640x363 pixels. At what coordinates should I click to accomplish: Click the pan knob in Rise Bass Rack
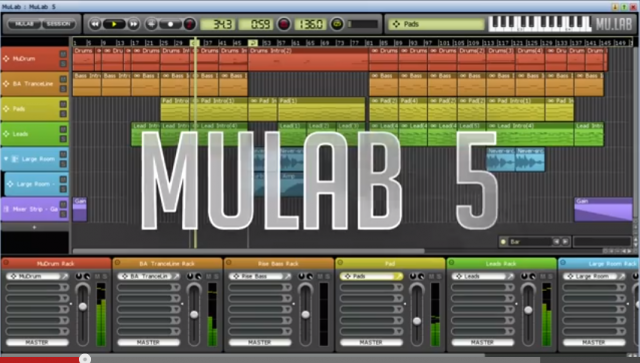[302, 276]
